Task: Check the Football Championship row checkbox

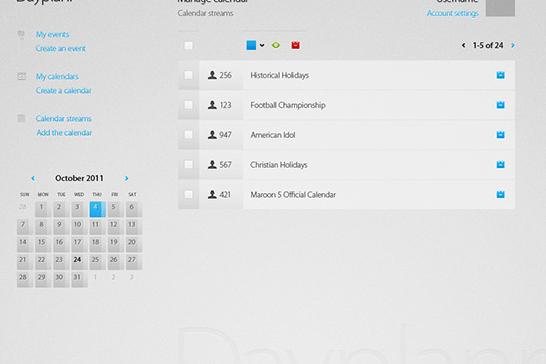Action: (188, 104)
